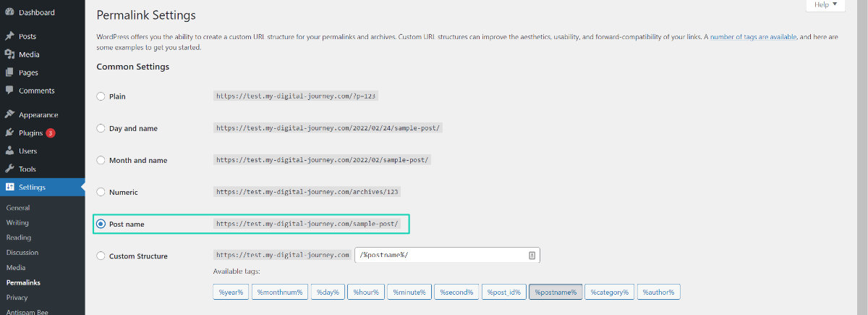Open the Settings menu
This screenshot has height=315, width=868.
42,187
